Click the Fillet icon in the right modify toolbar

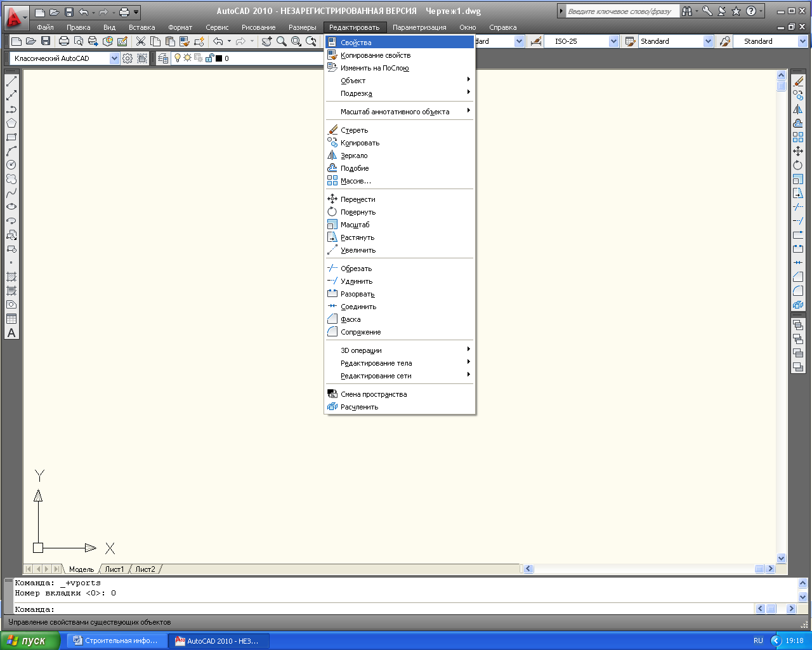798,291
